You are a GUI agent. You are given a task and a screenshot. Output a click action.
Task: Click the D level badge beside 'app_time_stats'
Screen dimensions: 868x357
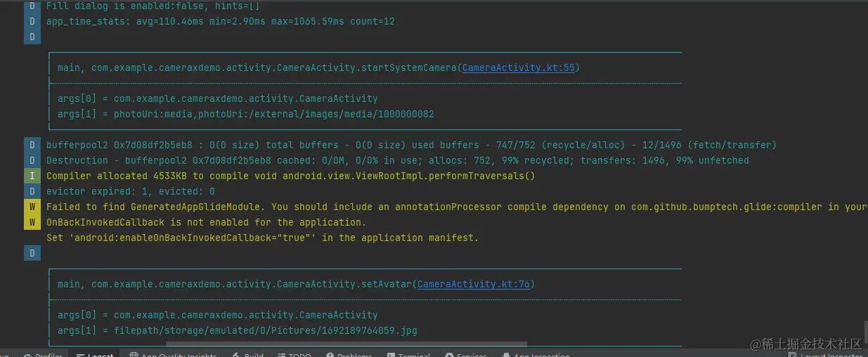32,21
